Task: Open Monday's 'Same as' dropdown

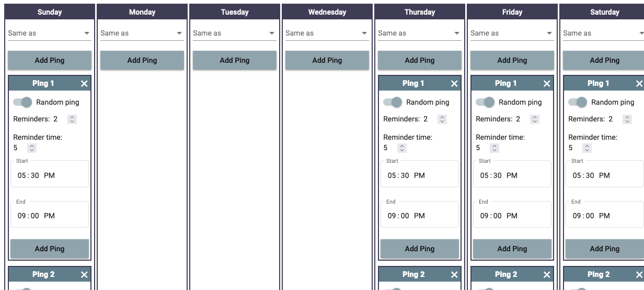Action: 142,34
